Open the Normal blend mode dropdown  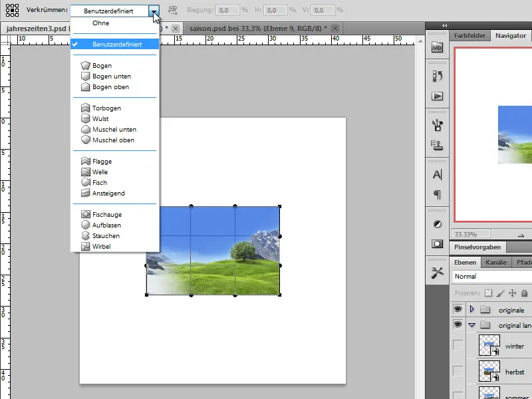click(492, 276)
